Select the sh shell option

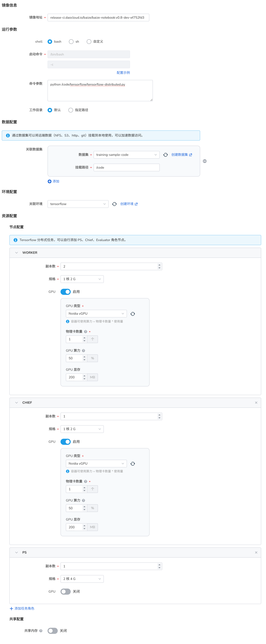click(71, 41)
